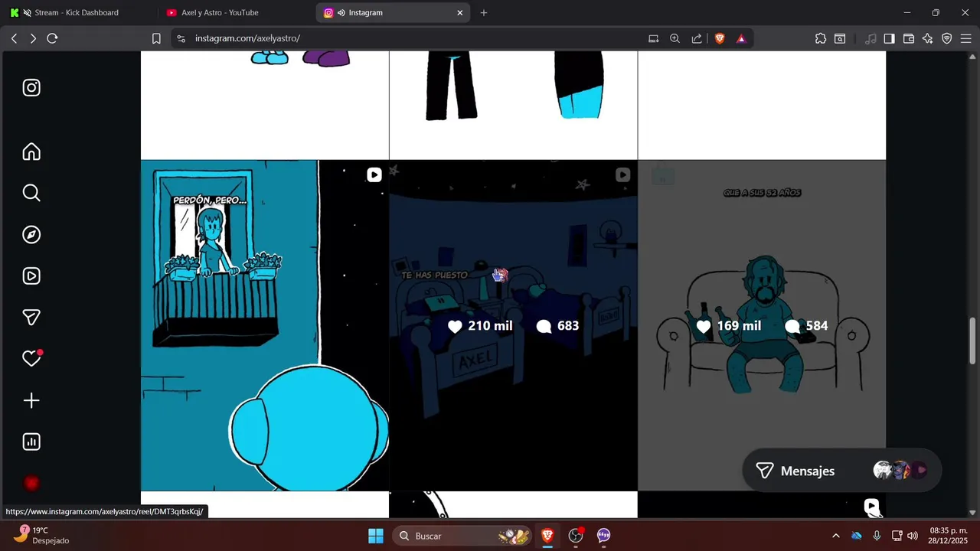This screenshot has height=551, width=980.
Task: Open the zoom magnifier in address bar
Action: [675, 38]
